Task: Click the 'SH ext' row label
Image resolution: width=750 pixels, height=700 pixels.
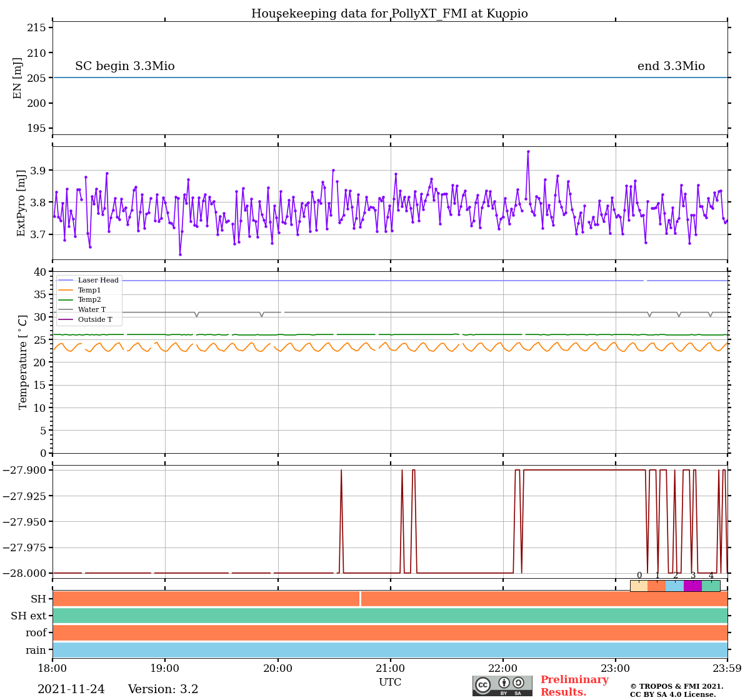Action: 29,616
